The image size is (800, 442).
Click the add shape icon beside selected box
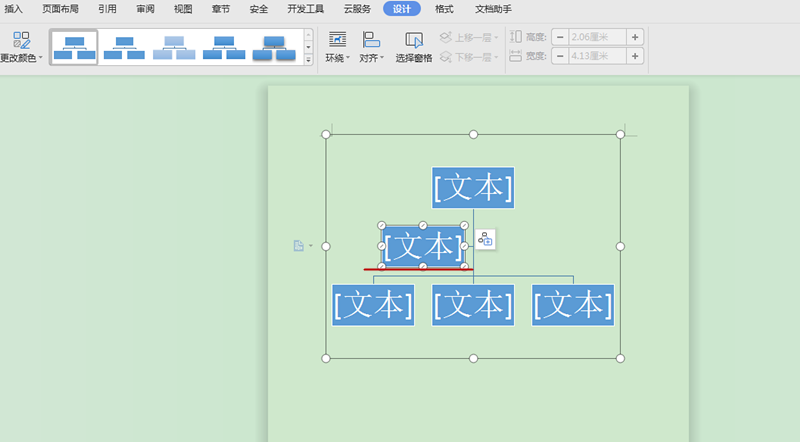click(x=485, y=239)
